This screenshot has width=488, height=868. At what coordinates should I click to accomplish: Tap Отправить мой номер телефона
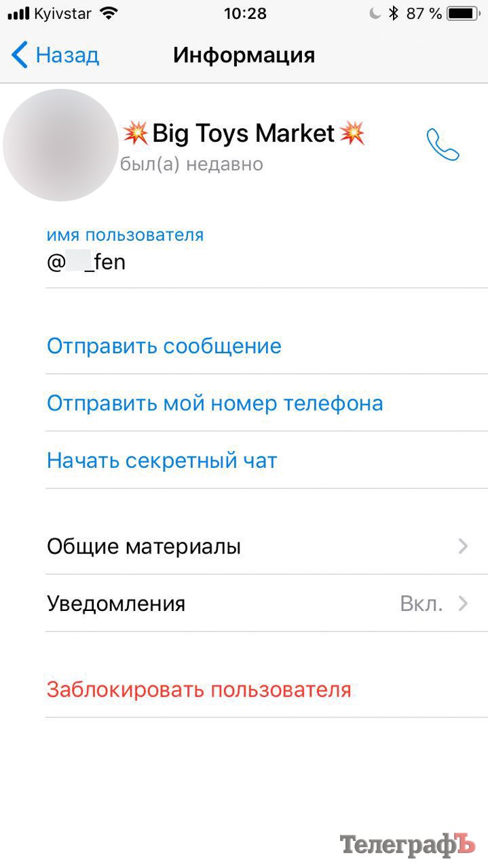tap(214, 403)
